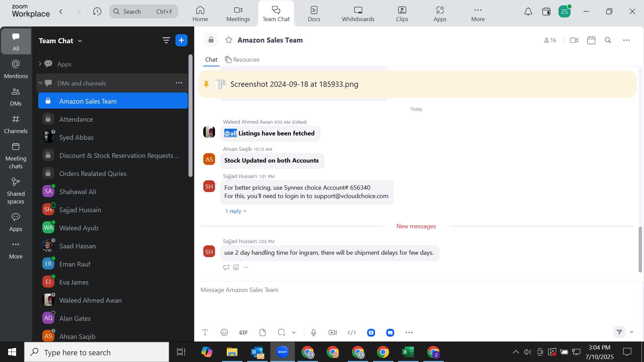Click the send message button
Image resolution: width=644 pixels, height=362 pixels.
pyautogui.click(x=620, y=332)
